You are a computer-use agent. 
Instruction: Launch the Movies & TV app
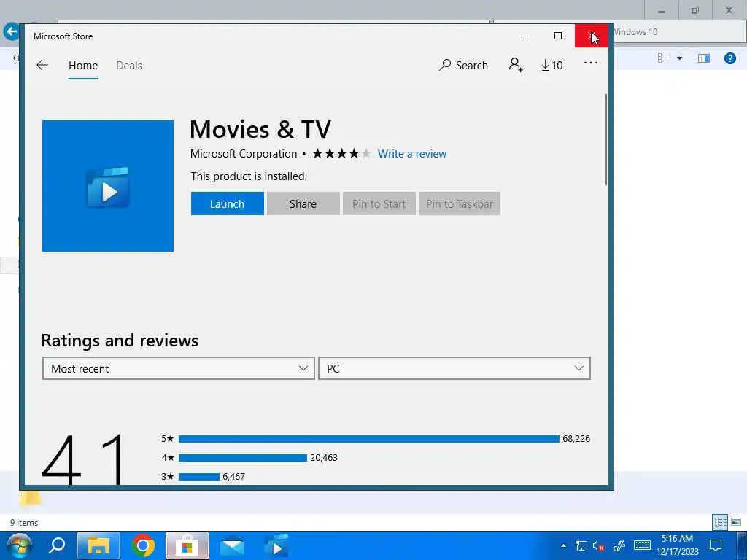pos(228,203)
